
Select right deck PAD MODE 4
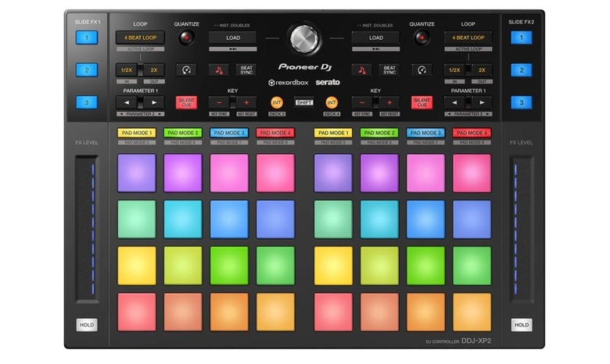click(x=472, y=133)
